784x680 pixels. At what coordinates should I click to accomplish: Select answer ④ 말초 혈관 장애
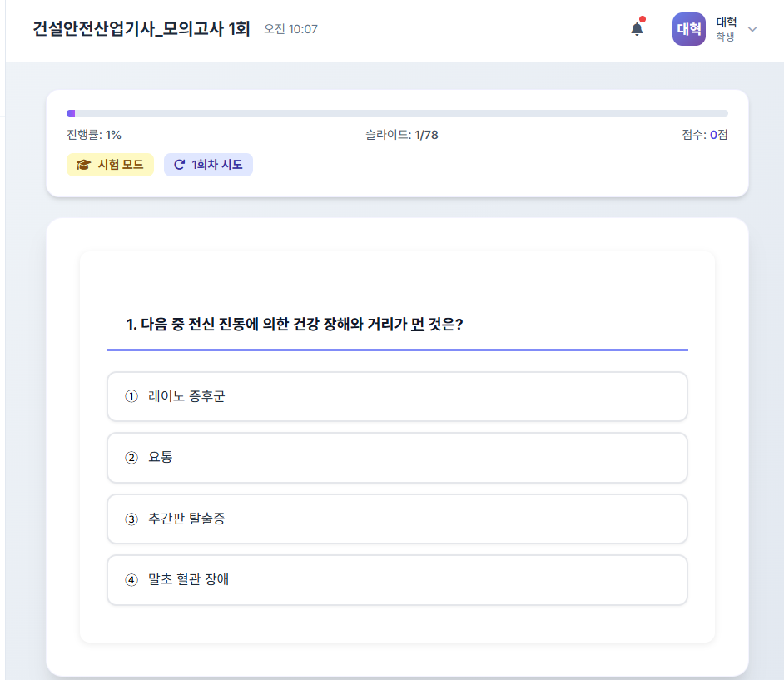coord(397,579)
